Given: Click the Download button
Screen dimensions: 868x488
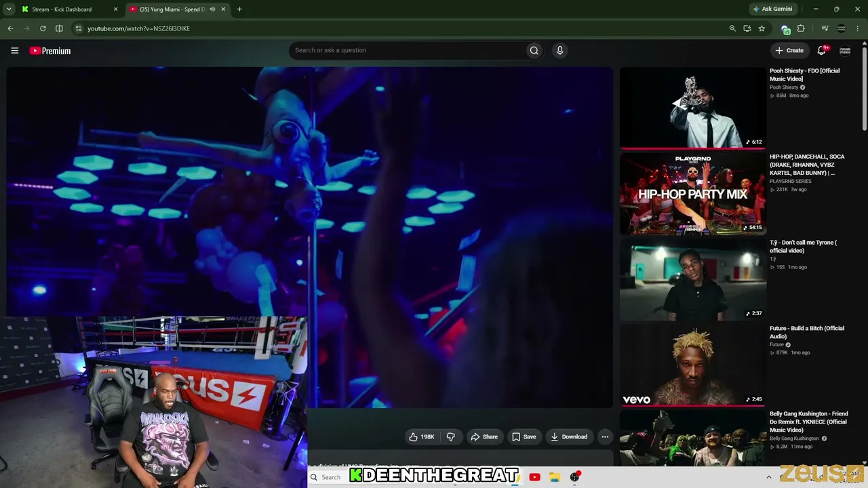Looking at the screenshot, I should tap(569, 436).
